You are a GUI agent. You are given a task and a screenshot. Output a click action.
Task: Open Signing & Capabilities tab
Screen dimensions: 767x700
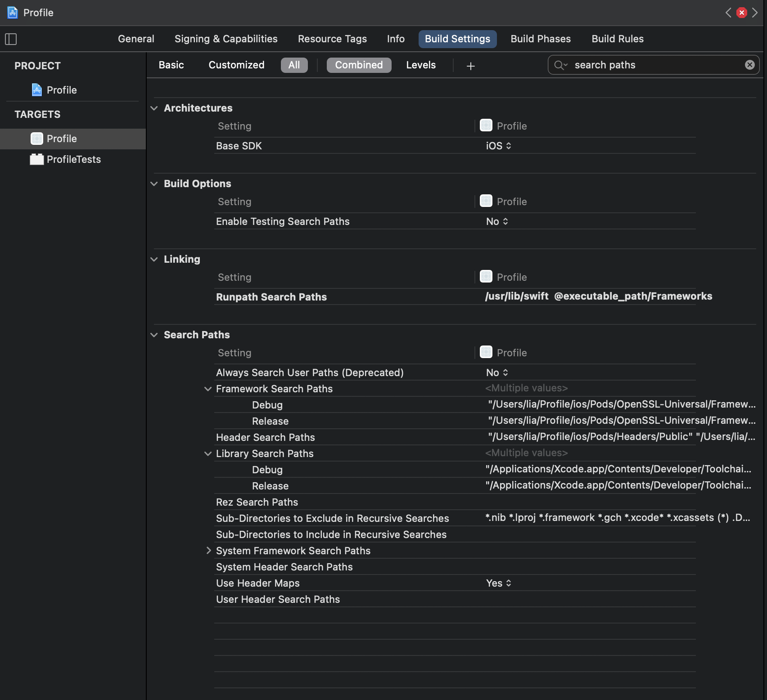coord(226,39)
